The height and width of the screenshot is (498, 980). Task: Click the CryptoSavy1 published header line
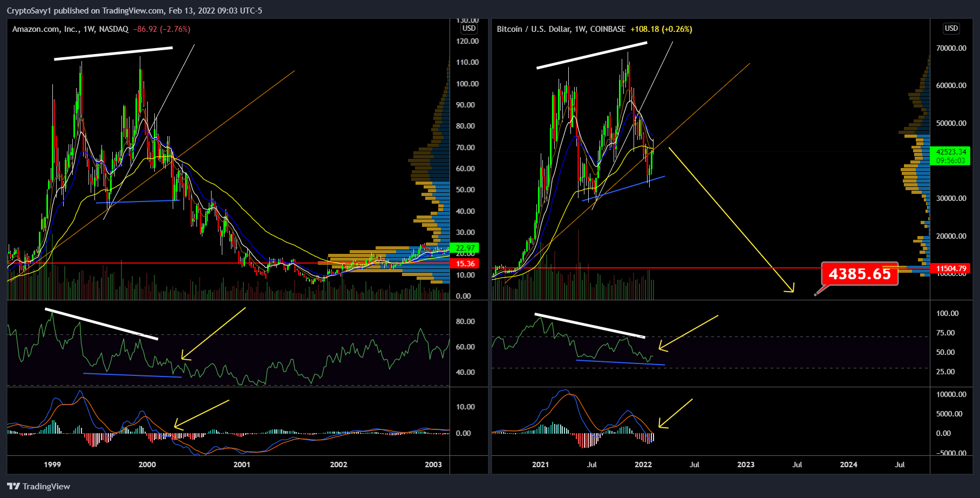(134, 11)
